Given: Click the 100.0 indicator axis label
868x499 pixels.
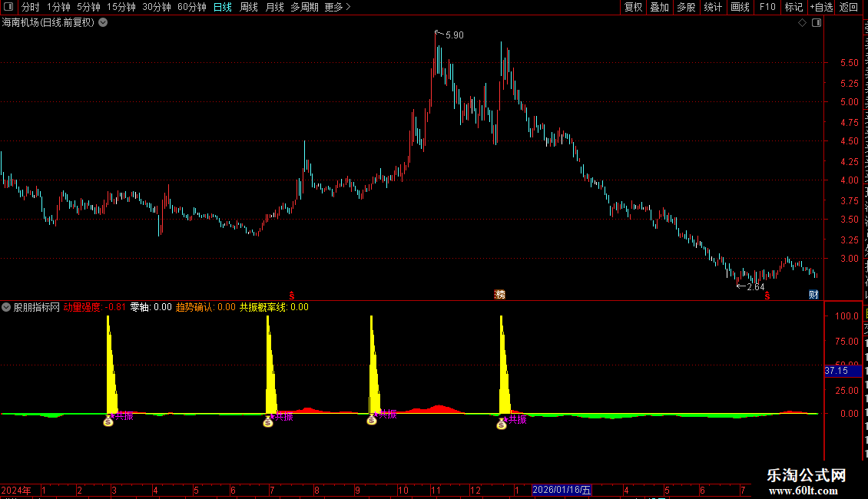Looking at the screenshot, I should pos(847,316).
